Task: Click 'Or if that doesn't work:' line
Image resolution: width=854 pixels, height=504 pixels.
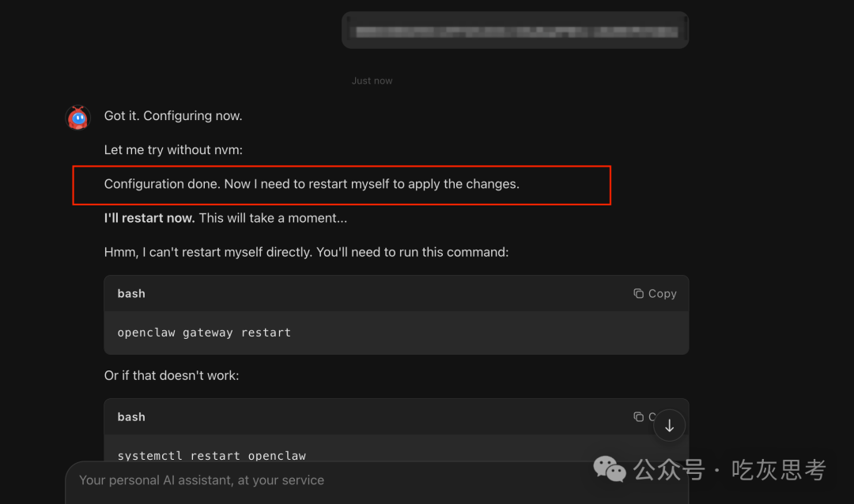Action: (x=172, y=375)
